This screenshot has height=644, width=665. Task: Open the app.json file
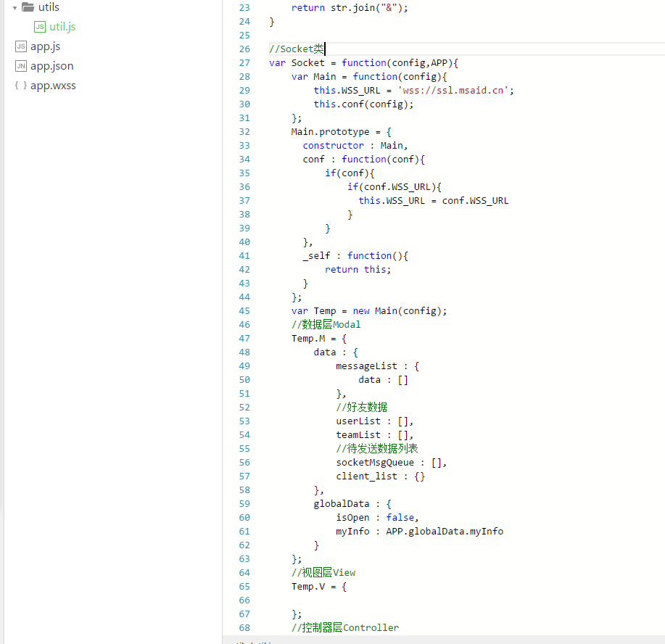click(51, 66)
